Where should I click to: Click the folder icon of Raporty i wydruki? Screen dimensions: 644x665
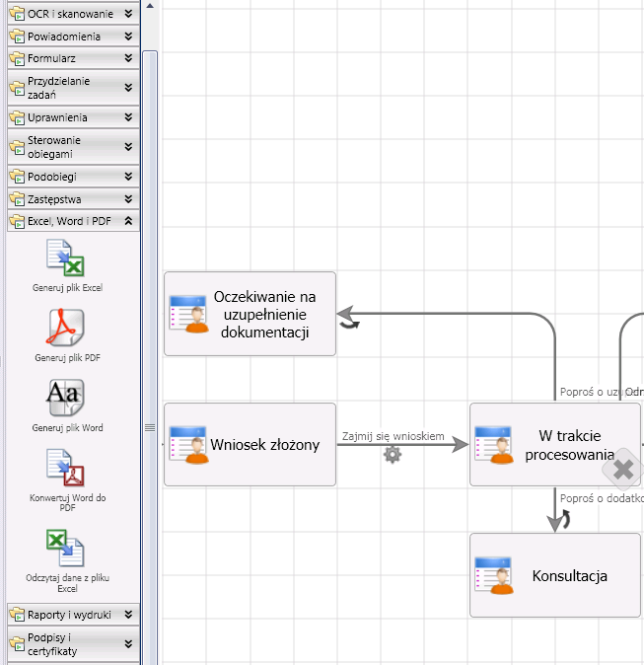point(17,615)
